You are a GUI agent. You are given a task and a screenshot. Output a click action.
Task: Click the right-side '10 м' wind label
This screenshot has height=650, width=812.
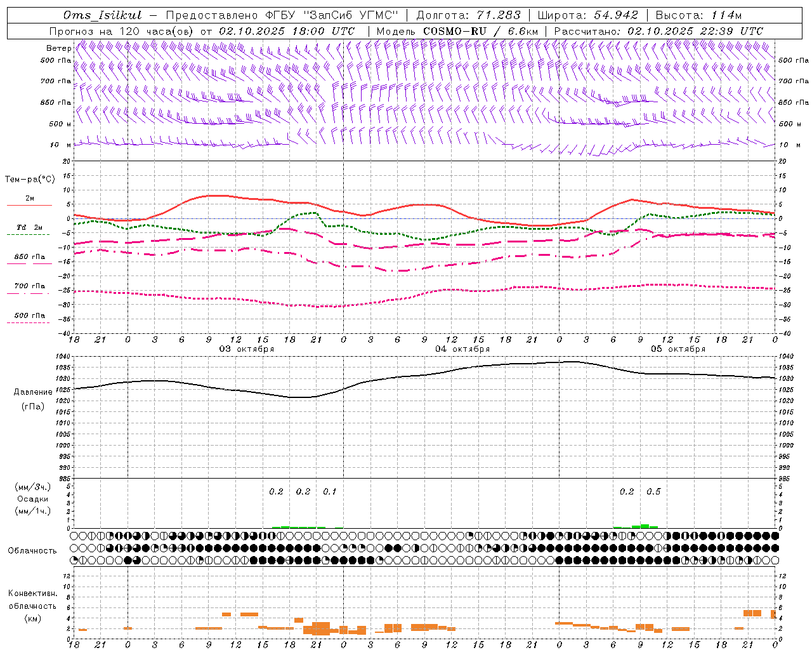[790, 145]
